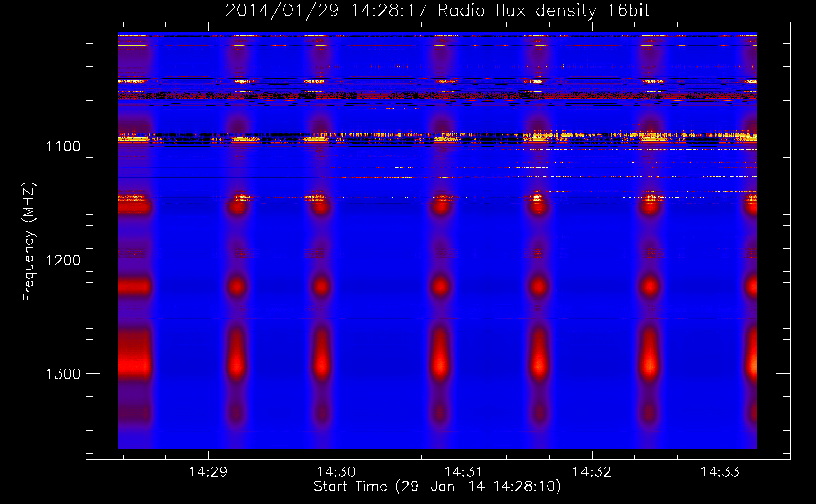
Task: Click the 14:31 time tick label
Action: coord(463,472)
